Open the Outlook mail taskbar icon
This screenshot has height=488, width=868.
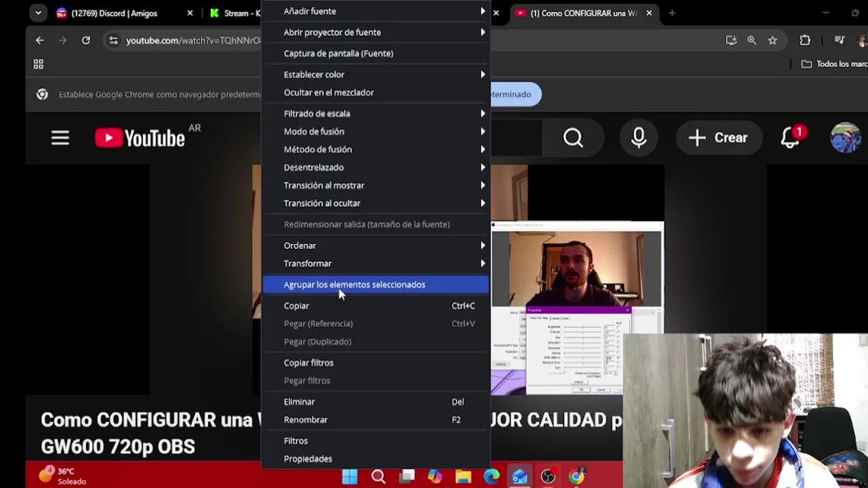(519, 477)
